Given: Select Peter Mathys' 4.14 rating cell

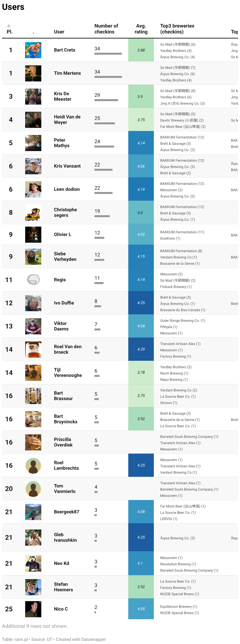Looking at the screenshot, I should (x=141, y=143).
